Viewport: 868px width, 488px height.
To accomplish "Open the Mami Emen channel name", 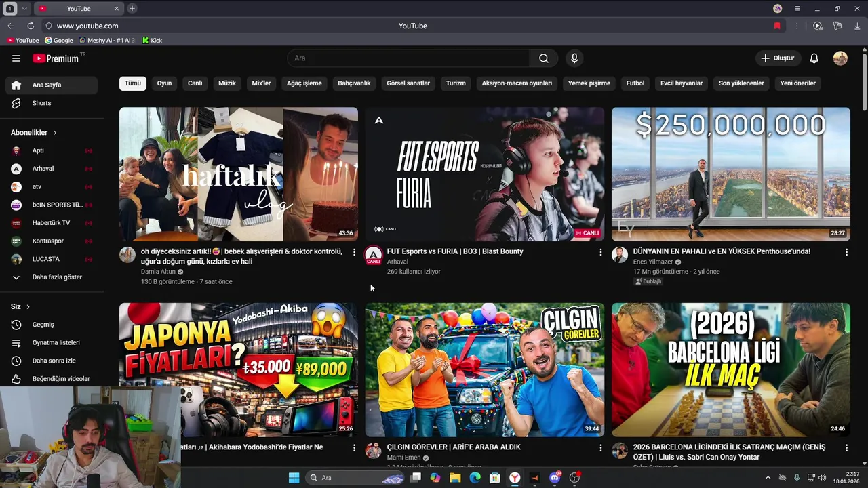I will tap(403, 457).
